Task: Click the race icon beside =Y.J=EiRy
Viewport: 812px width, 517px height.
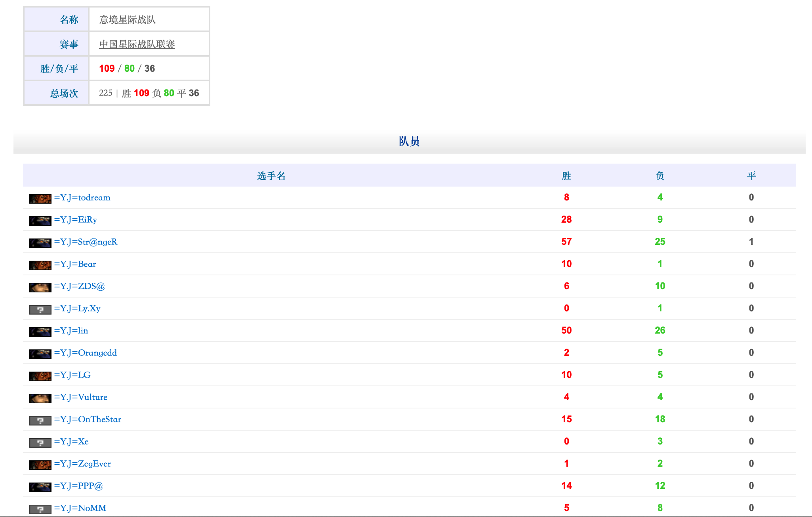Action: point(40,221)
